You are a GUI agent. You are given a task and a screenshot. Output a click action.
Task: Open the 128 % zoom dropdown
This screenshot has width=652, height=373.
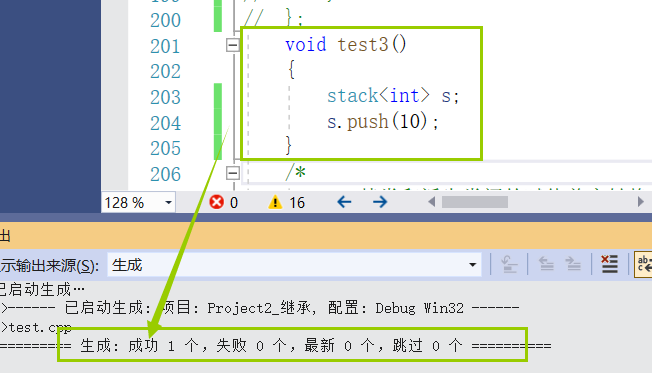point(168,203)
